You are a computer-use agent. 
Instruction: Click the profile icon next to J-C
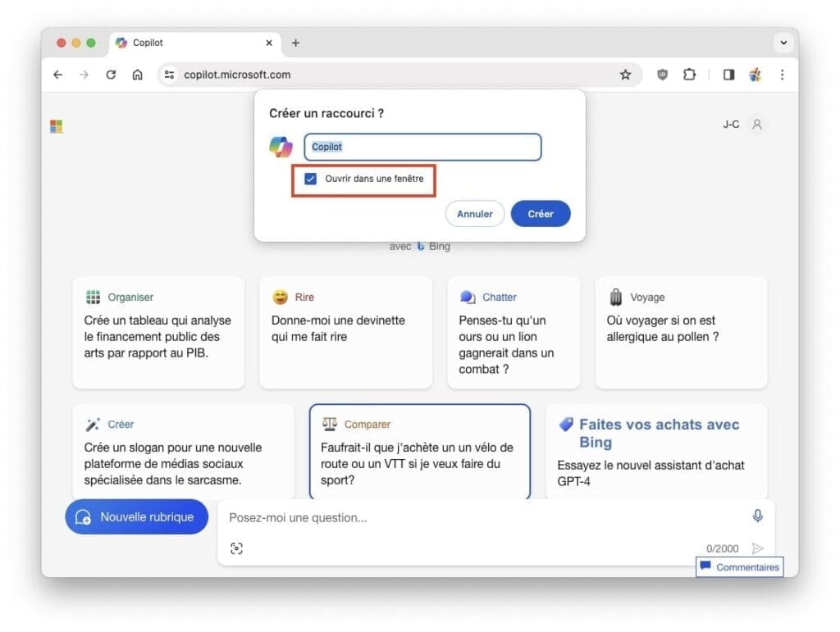756,125
